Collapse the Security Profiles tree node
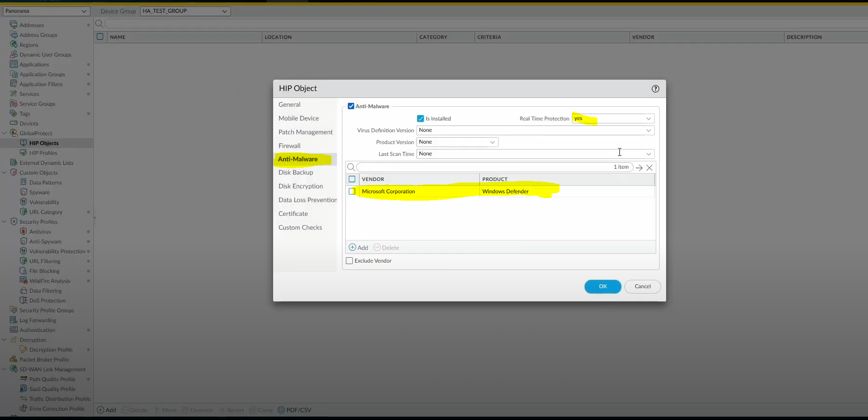This screenshot has height=420, width=868. click(x=4, y=221)
